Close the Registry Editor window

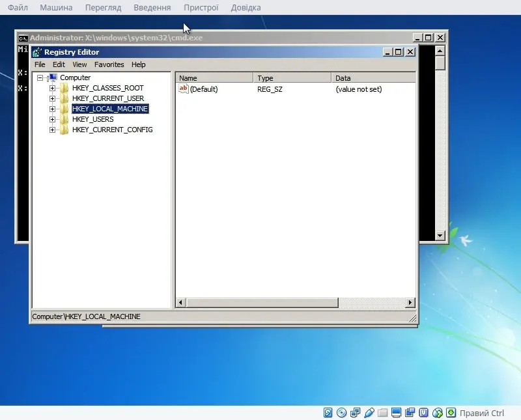[410, 52]
